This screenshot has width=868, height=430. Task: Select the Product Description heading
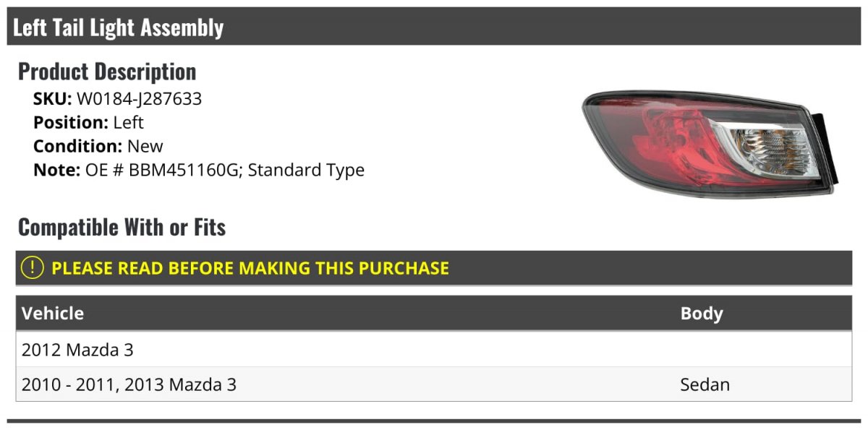tap(107, 72)
